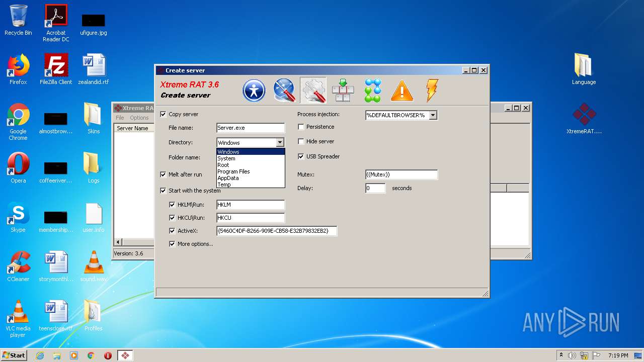Choose Temp in the Directory list

(x=251, y=185)
